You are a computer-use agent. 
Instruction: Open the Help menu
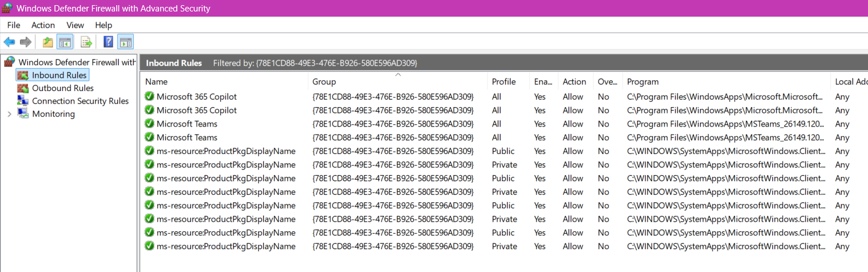click(x=104, y=25)
